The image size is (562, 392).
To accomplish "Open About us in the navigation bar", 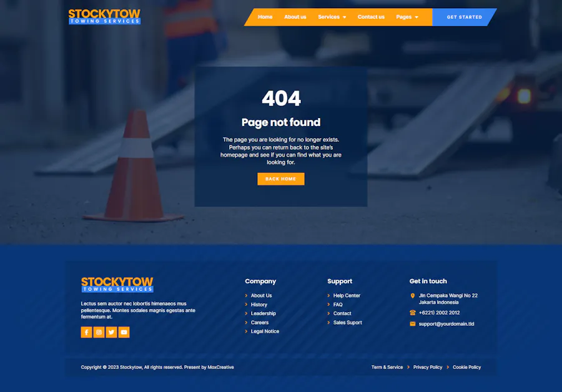I will click(295, 17).
